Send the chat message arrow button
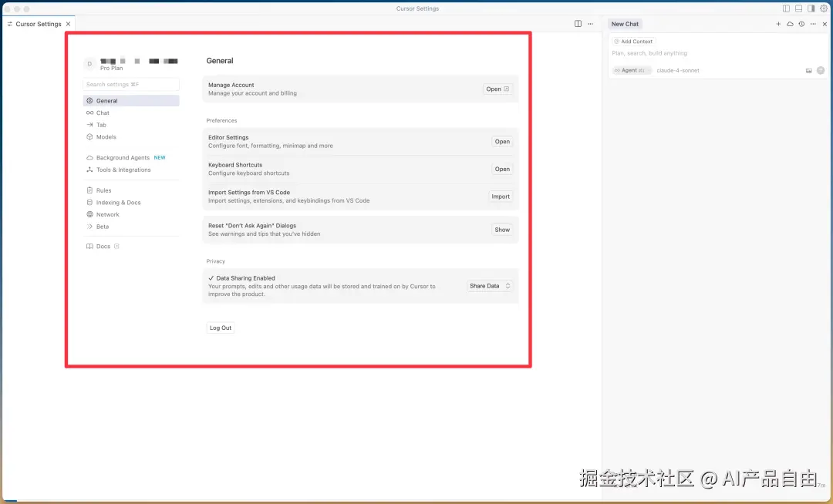833x504 pixels. 821,71
